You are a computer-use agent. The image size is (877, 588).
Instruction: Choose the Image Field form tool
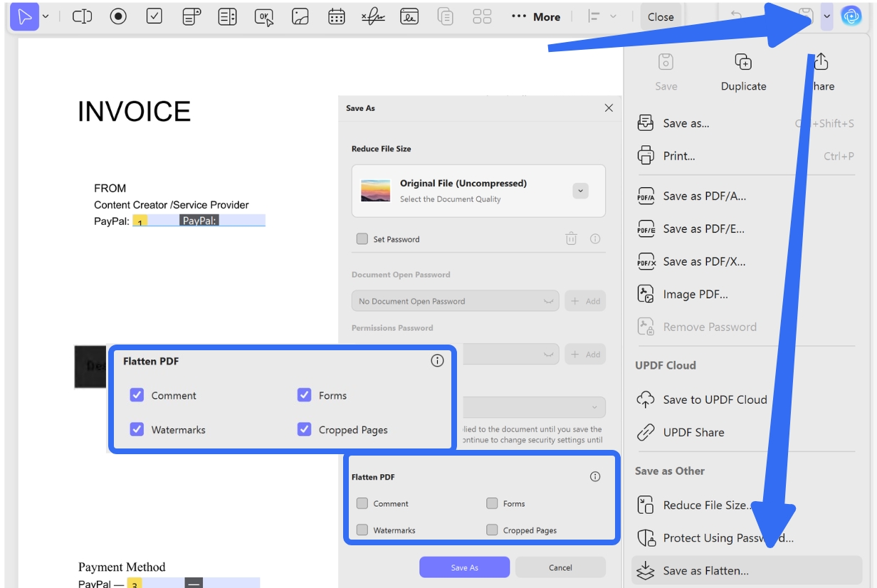(300, 16)
